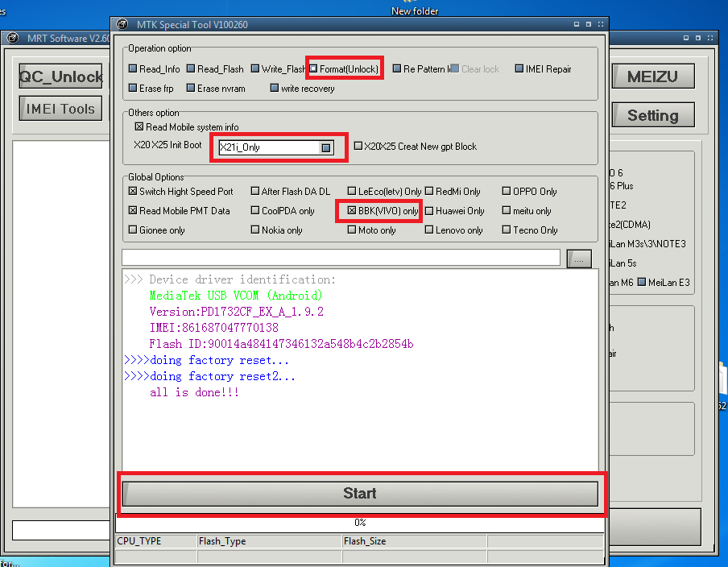Tick the Erase nvram checkbox
The height and width of the screenshot is (567, 728).
click(x=191, y=88)
